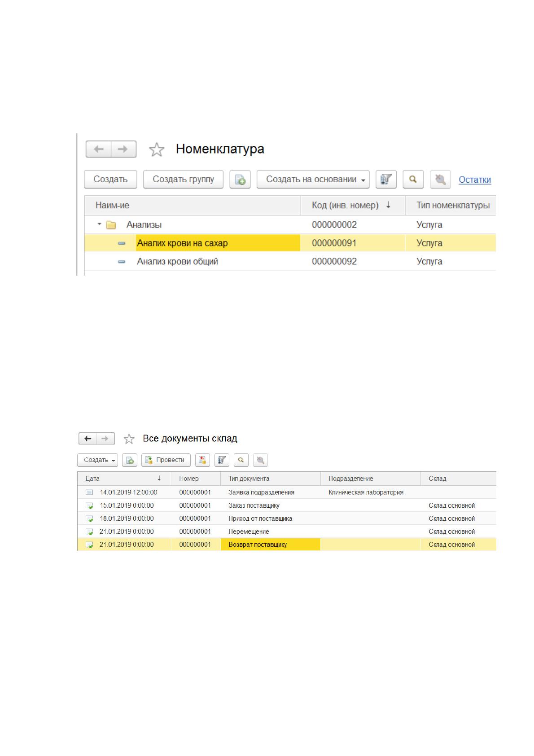Image resolution: width=534 pixels, height=756 pixels.
Task: Click the search magnifier icon in Номенклатура
Action: (413, 179)
